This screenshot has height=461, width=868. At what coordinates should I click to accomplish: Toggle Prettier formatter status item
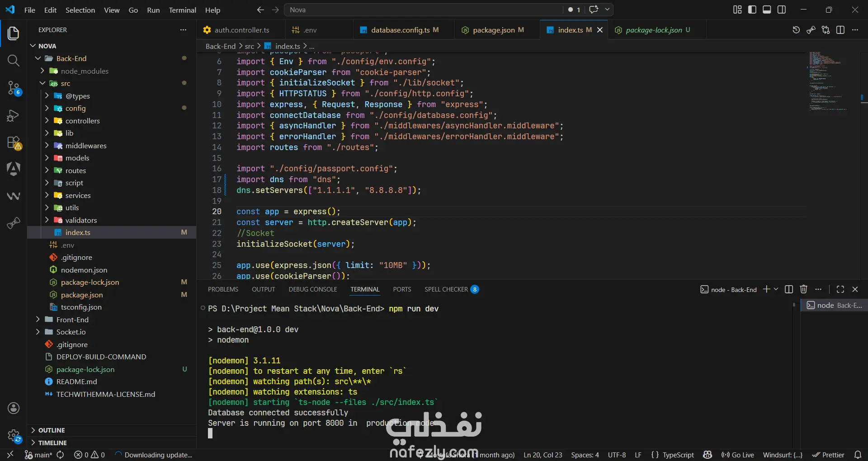(x=828, y=455)
